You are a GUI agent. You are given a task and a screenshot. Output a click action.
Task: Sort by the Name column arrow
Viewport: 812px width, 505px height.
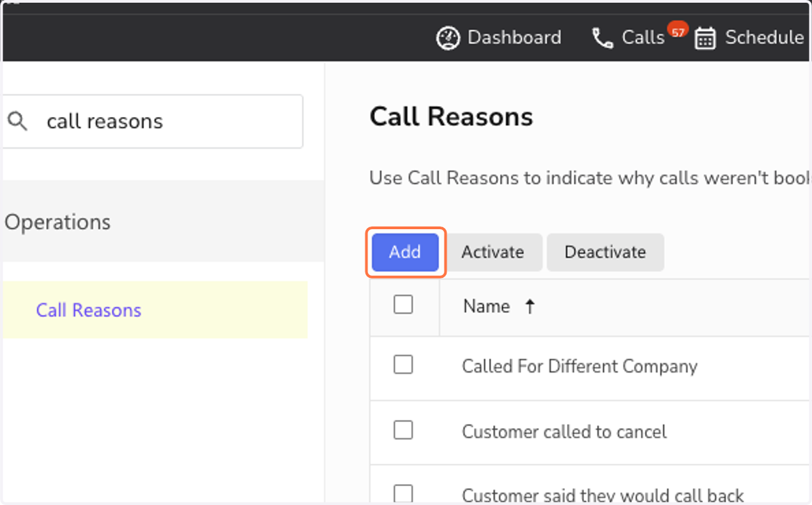coord(530,307)
